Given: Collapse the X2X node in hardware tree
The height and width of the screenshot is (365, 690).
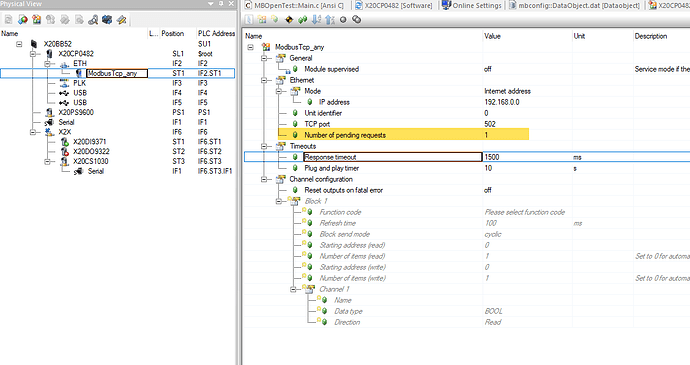Looking at the screenshot, I should point(33,132).
